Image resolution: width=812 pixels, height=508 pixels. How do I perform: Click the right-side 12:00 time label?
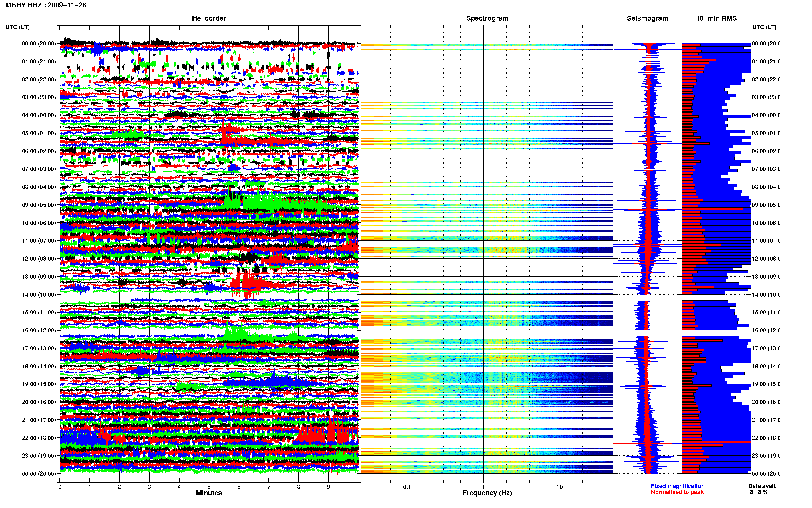765,259
